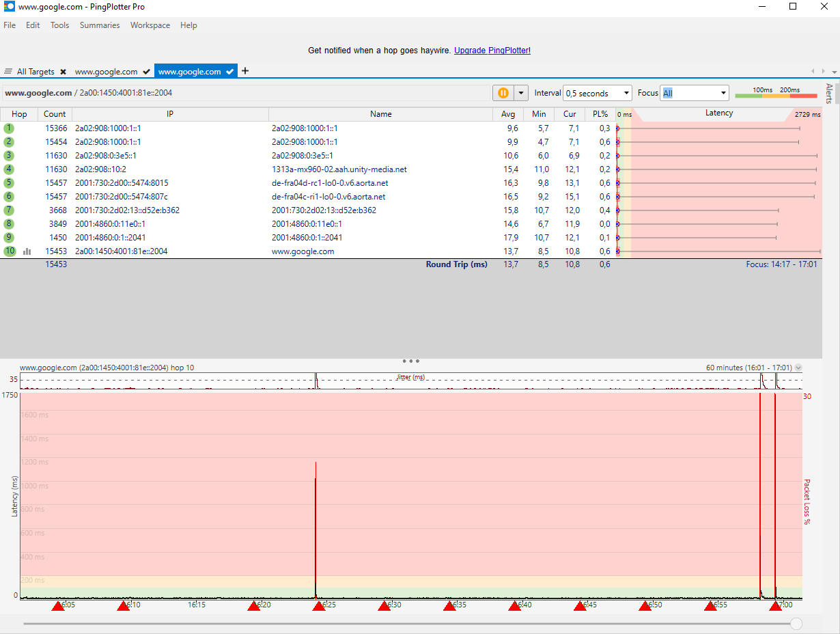Close the All Targets tab with its X
840x634 pixels.
(63, 72)
